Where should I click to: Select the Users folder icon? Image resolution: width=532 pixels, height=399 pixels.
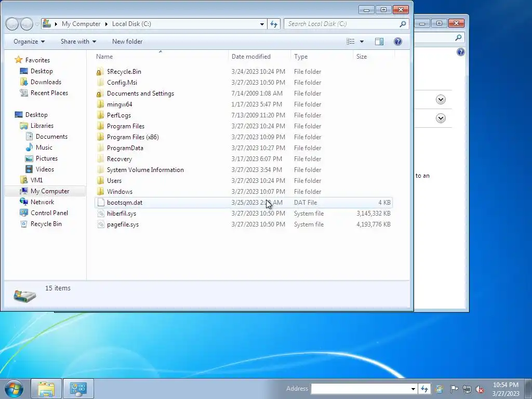pos(100,180)
